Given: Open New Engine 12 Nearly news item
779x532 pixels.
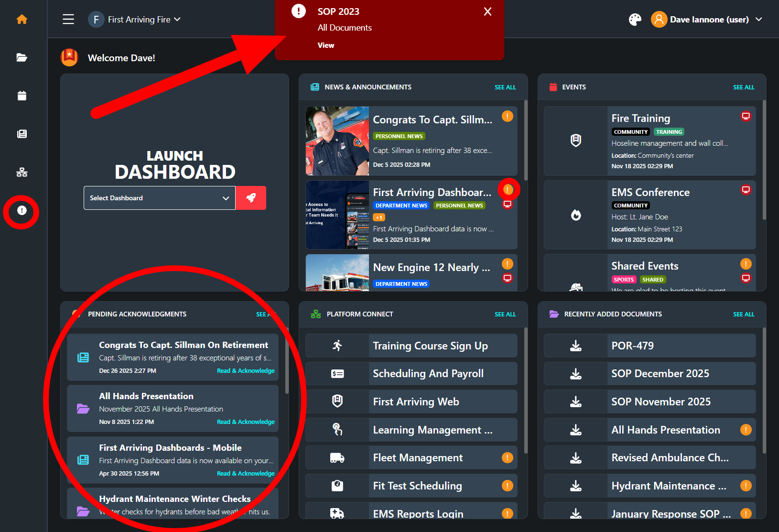Looking at the screenshot, I should pos(432,268).
